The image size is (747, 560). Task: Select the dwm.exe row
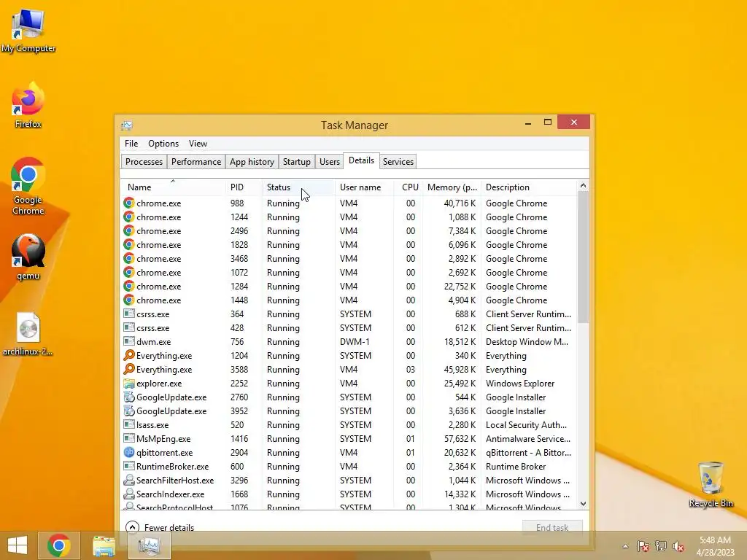coord(348,341)
